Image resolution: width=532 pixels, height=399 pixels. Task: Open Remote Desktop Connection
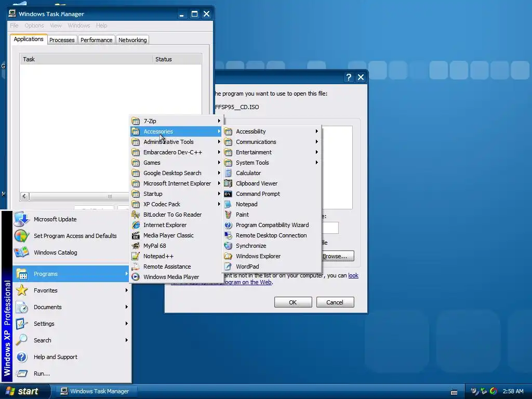coord(272,235)
